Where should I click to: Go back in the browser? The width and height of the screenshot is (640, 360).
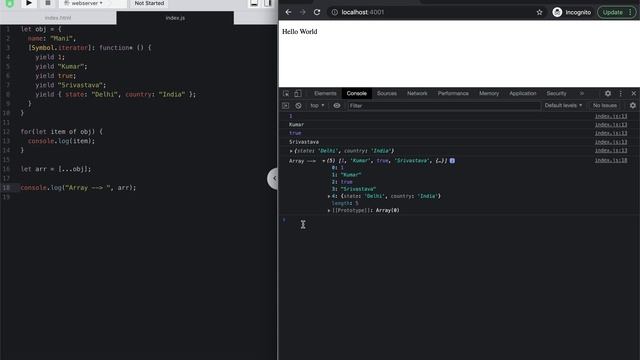tap(289, 12)
